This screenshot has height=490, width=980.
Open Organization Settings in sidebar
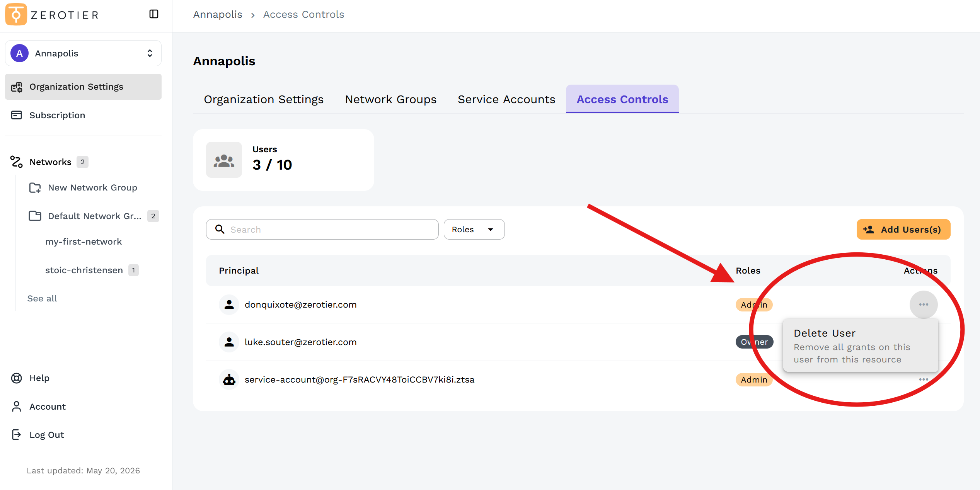pos(83,87)
